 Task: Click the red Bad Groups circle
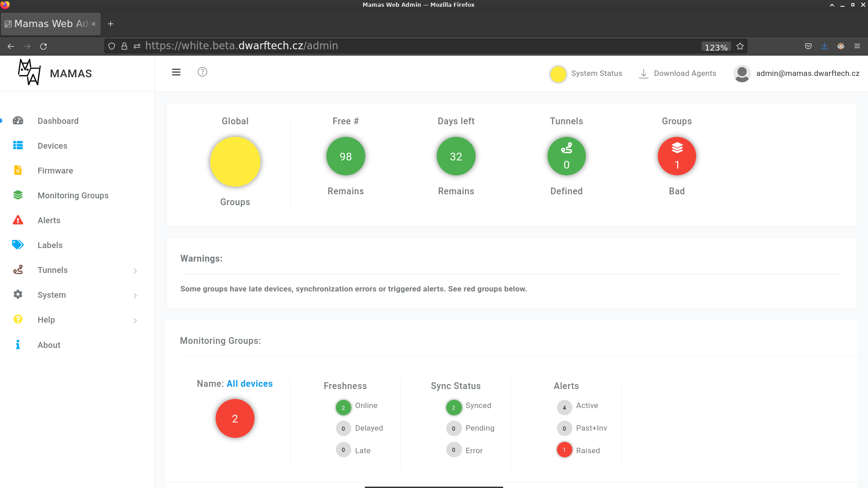pos(677,156)
